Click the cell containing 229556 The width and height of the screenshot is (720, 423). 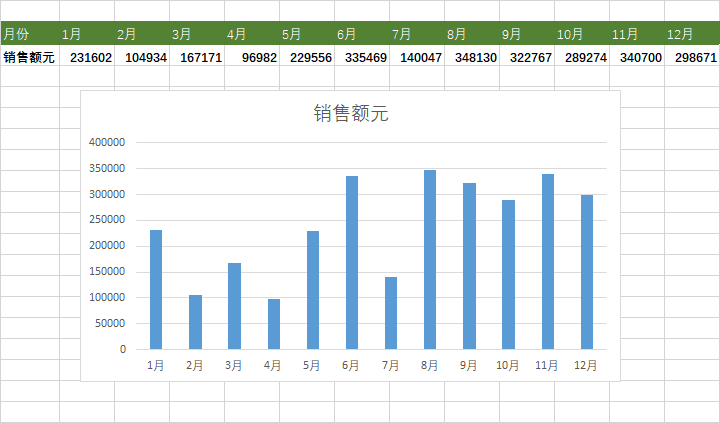pyautogui.click(x=307, y=57)
